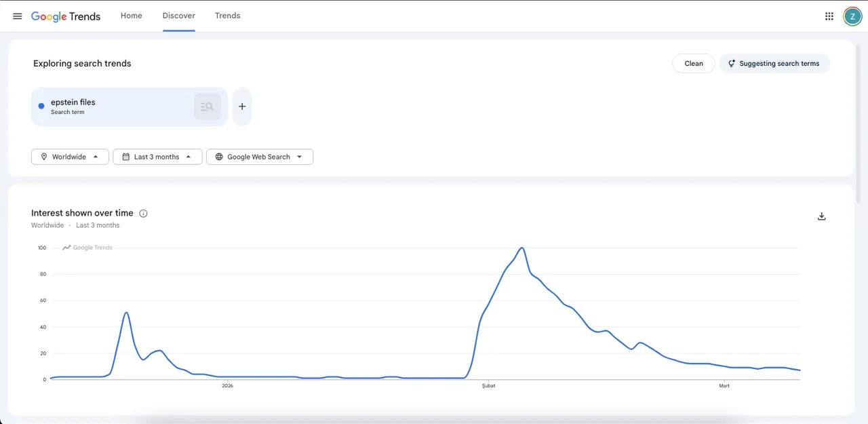Select the Discover tab
Viewport: 868px width, 424px height.
coord(179,16)
